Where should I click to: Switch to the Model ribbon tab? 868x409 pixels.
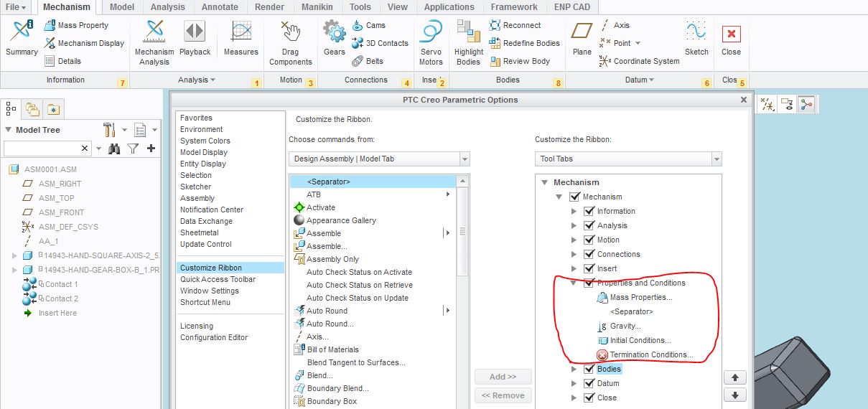121,7
